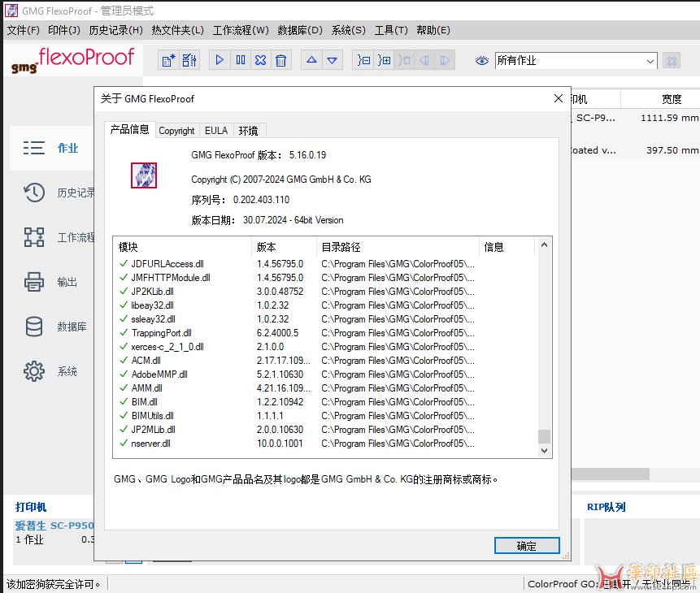Sort by the 目录路径 column header
The height and width of the screenshot is (593, 700).
coord(398,247)
